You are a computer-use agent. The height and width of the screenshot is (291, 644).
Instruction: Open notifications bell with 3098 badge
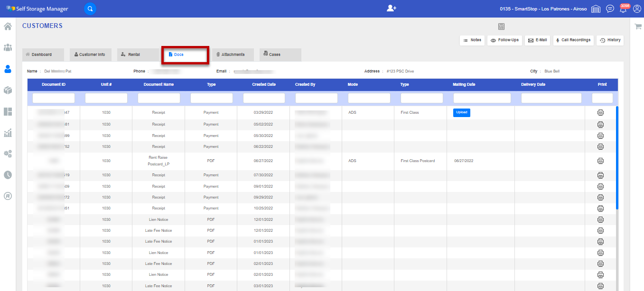point(624,9)
